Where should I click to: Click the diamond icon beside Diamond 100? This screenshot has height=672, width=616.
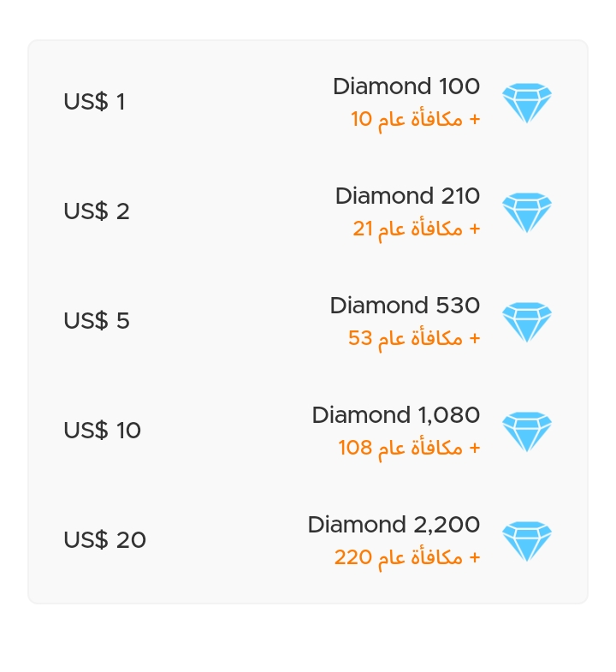tap(526, 103)
